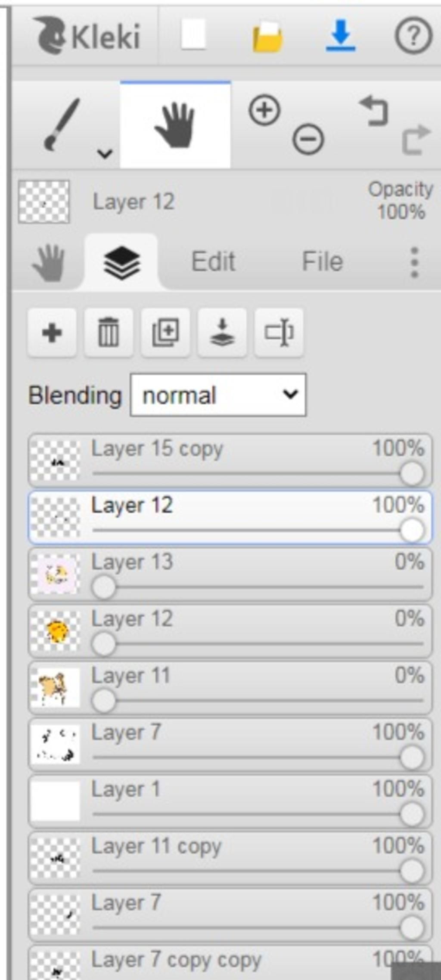Activate the Hand pan tool
The image size is (441, 980).
click(175, 125)
